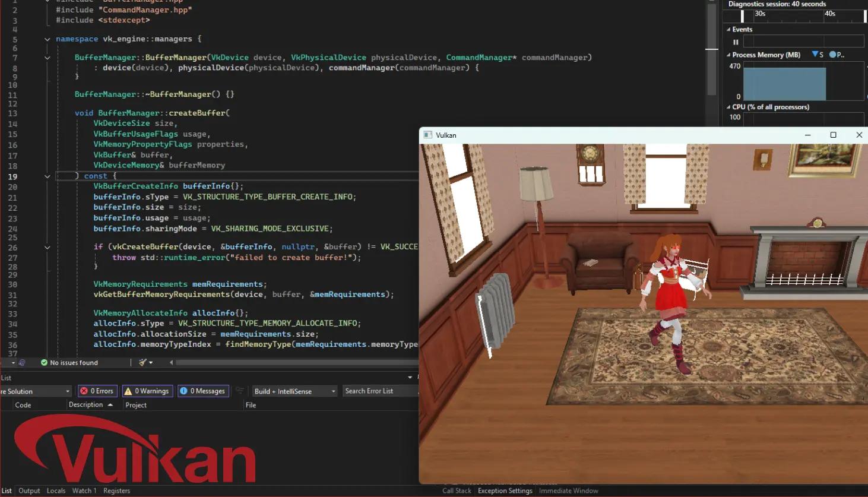Collapse the Process Memory (MB) section
This screenshot has height=497, width=868.
click(728, 55)
